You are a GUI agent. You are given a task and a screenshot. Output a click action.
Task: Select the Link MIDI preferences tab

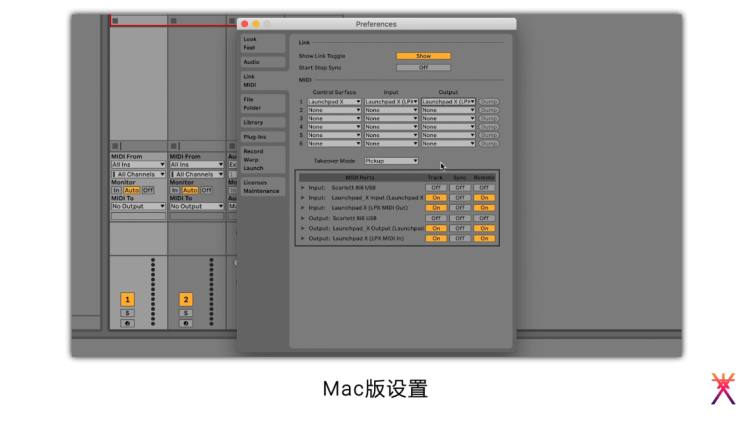(263, 81)
